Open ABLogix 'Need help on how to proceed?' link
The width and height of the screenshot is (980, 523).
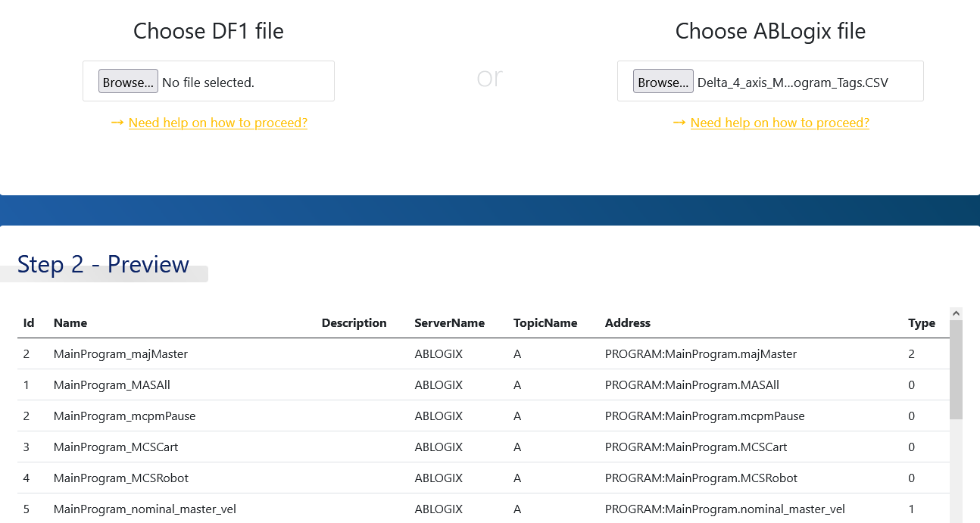point(780,123)
